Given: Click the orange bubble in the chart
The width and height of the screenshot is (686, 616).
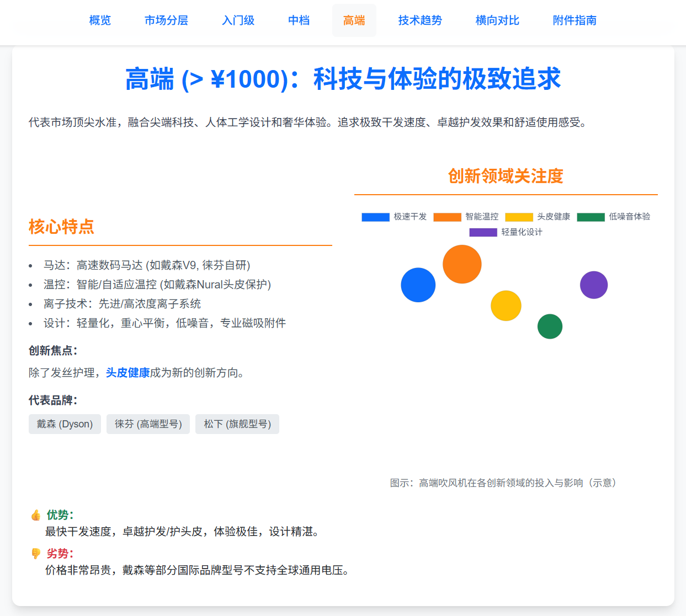Looking at the screenshot, I should click(462, 264).
